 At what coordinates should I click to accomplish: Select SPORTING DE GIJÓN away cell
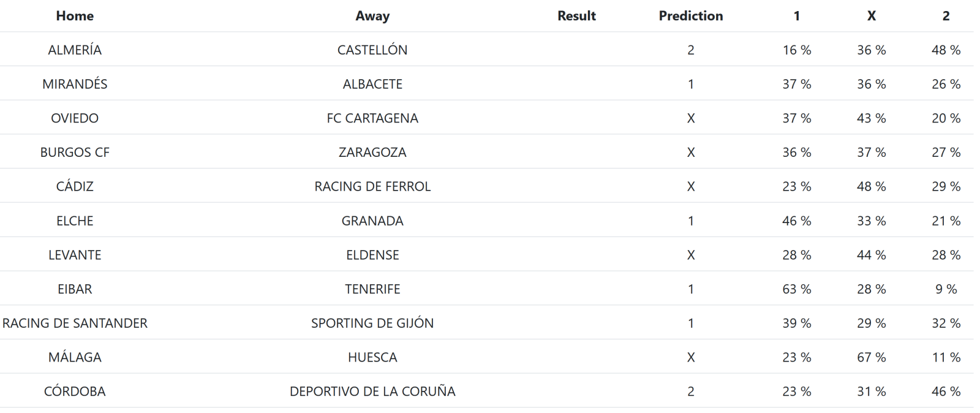[x=372, y=323]
